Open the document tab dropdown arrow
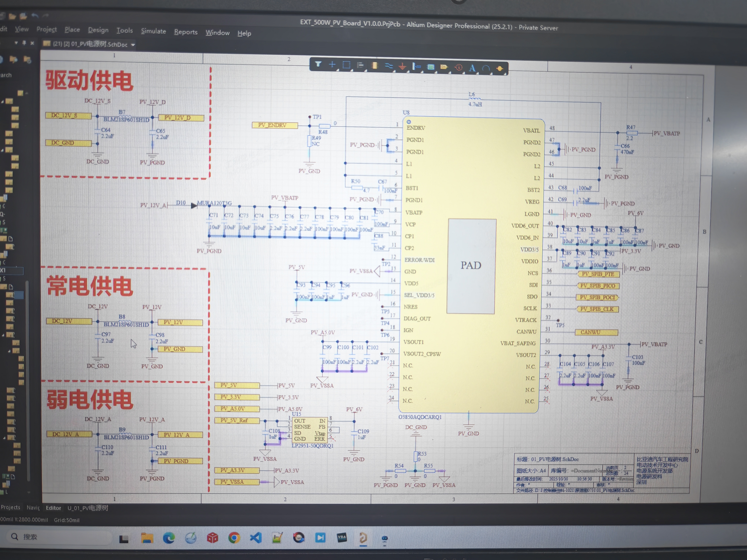 click(133, 45)
